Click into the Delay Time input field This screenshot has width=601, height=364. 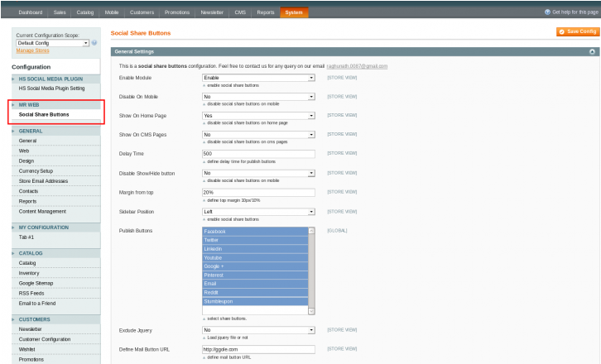coord(258,154)
